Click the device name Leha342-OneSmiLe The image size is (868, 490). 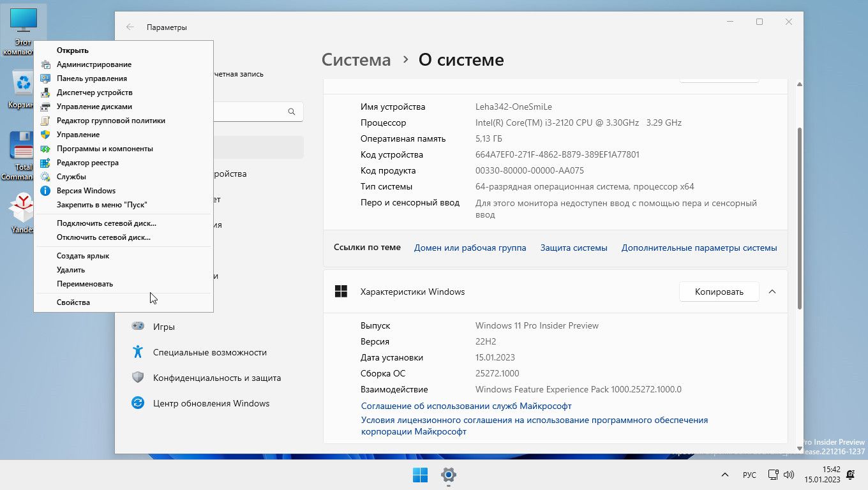[x=514, y=107]
